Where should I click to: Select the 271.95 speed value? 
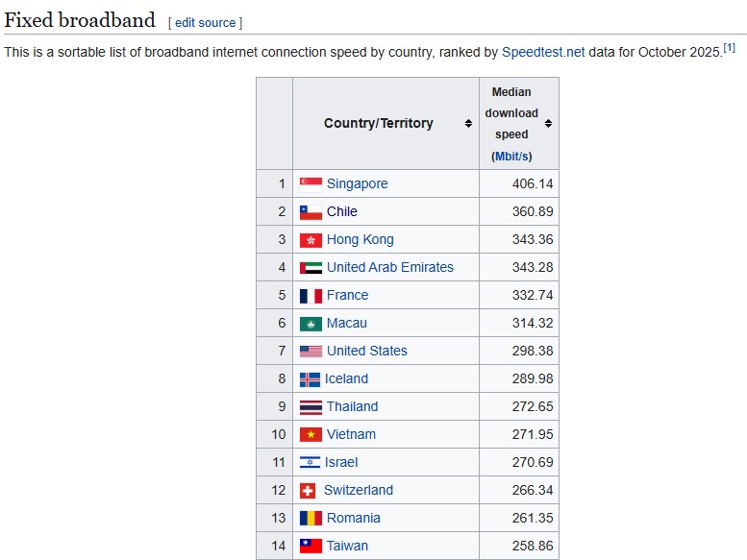click(533, 434)
